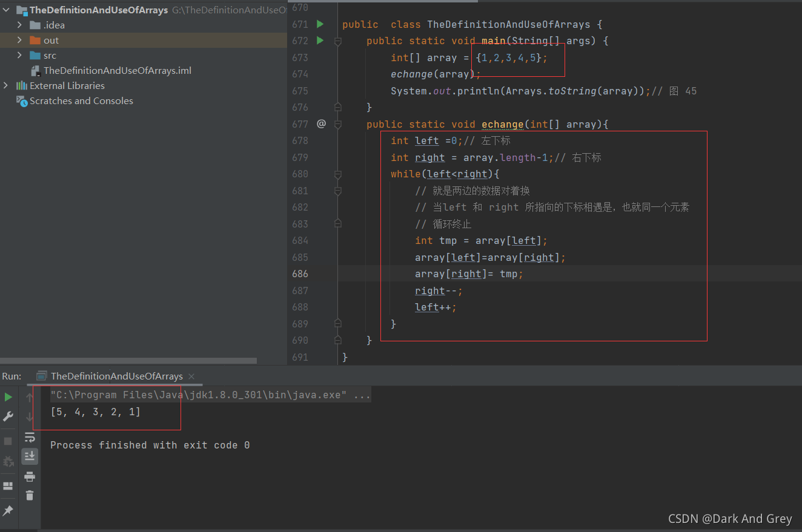Click the gray Stop square in Run panel
Image resolution: width=802 pixels, height=532 pixels.
click(8, 441)
